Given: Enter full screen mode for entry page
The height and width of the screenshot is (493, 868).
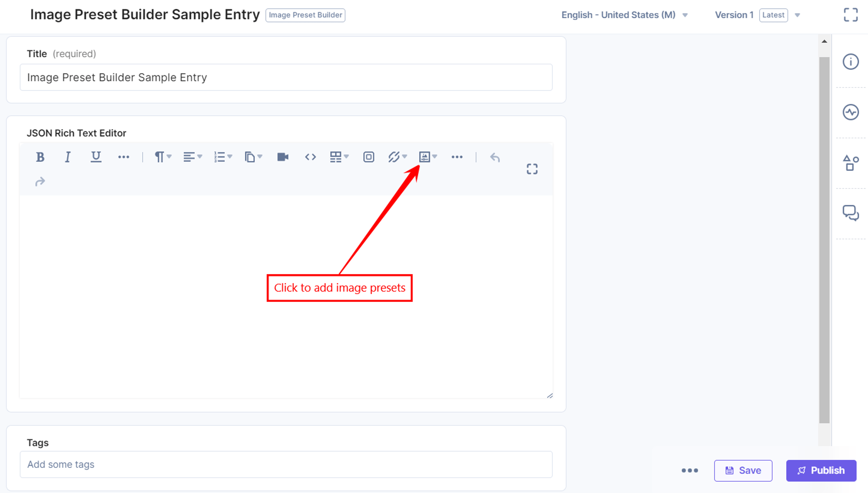Looking at the screenshot, I should point(851,15).
